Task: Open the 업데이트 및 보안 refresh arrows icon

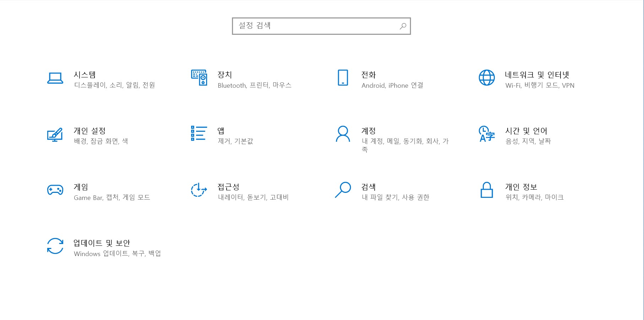Action: (x=55, y=246)
